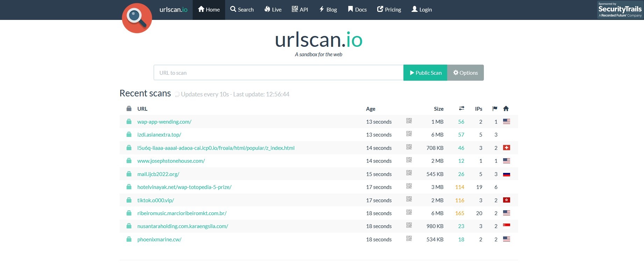Click QR code icon for tiktok.o000.vip
This screenshot has height=263, width=644.
tap(409, 199)
